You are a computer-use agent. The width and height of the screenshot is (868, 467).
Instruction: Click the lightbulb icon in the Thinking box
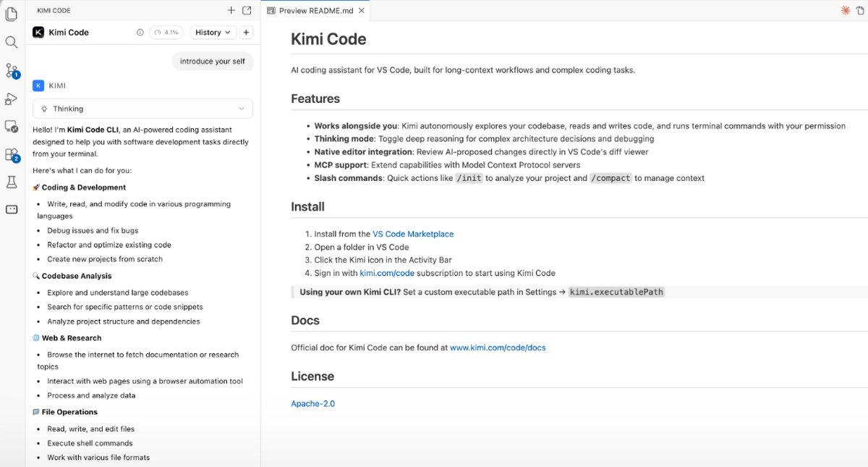44,109
